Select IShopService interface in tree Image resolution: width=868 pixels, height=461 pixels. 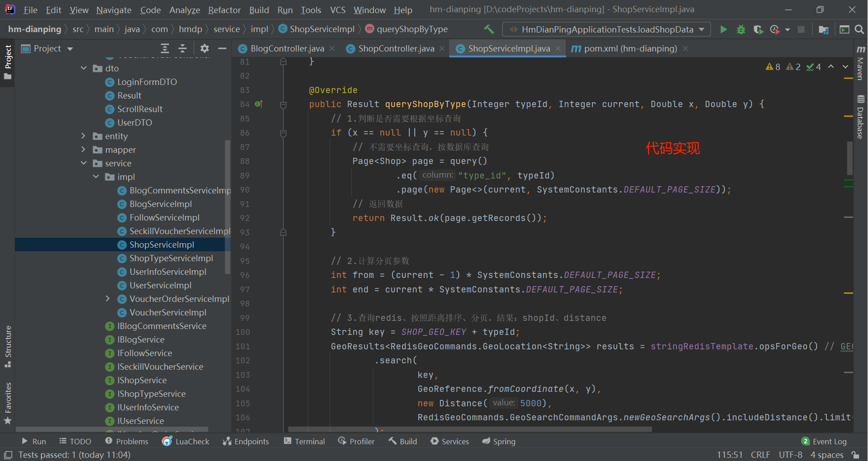pos(141,380)
